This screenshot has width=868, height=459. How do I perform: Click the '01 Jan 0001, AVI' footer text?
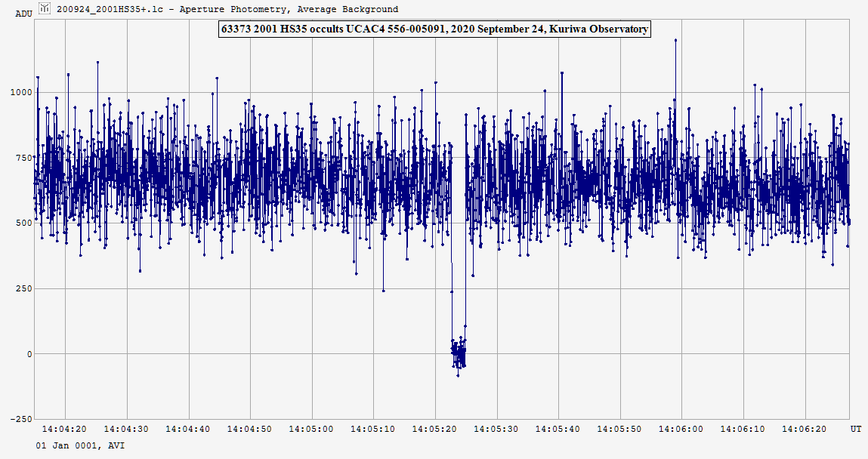click(80, 445)
